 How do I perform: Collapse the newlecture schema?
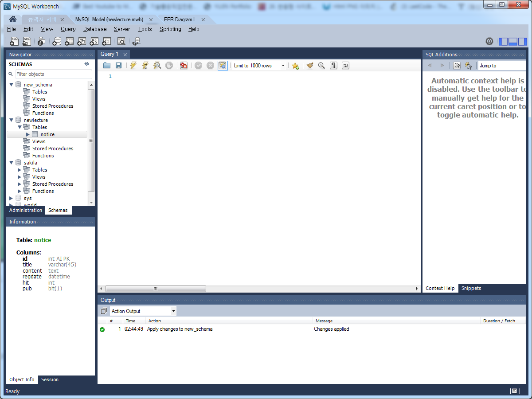11,120
